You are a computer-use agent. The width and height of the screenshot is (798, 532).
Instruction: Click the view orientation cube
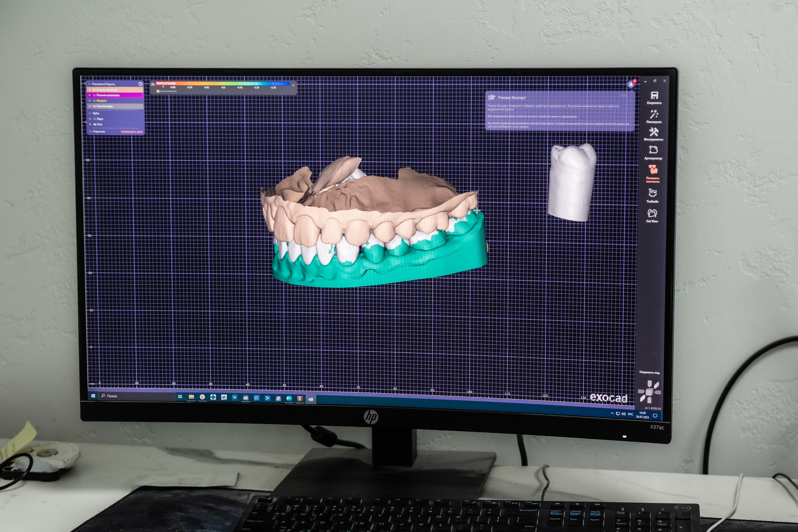pos(649,392)
